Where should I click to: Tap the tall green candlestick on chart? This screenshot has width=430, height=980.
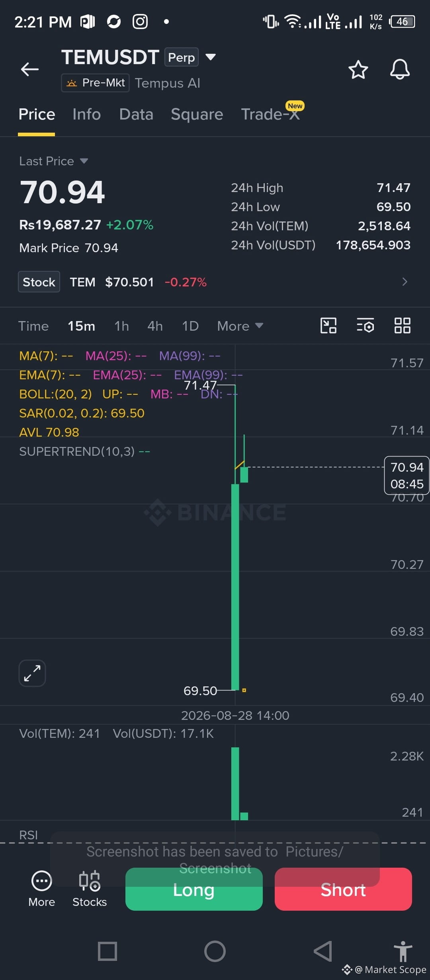point(235,586)
